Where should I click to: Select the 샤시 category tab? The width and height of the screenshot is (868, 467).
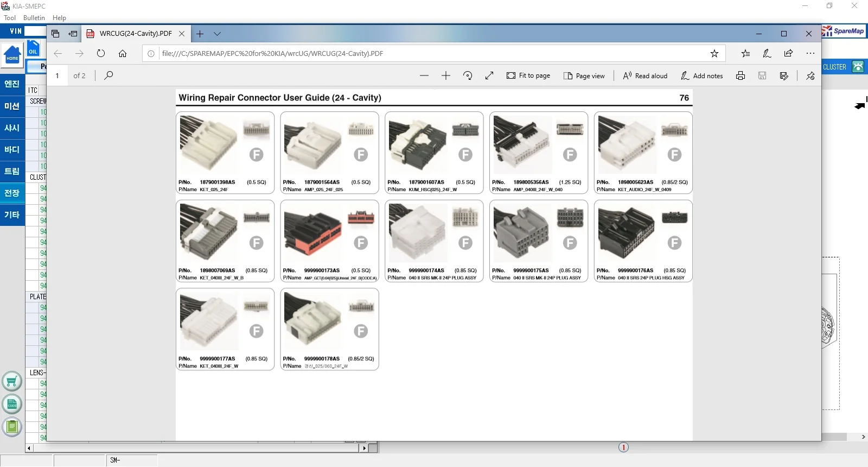coord(12,128)
